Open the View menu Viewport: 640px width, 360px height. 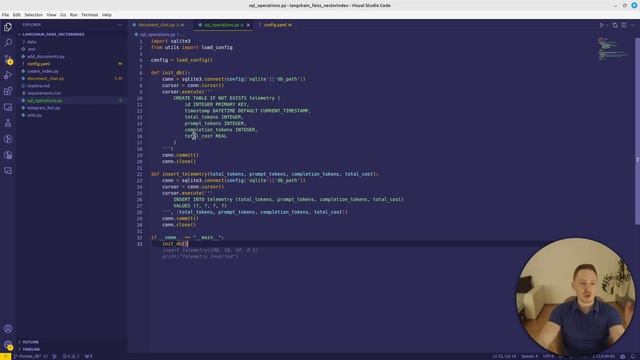coord(51,15)
